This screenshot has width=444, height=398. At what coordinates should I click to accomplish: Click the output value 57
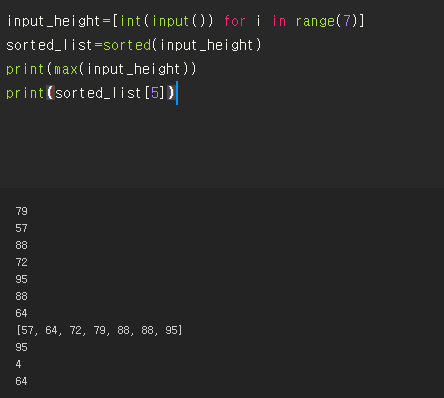pos(21,228)
